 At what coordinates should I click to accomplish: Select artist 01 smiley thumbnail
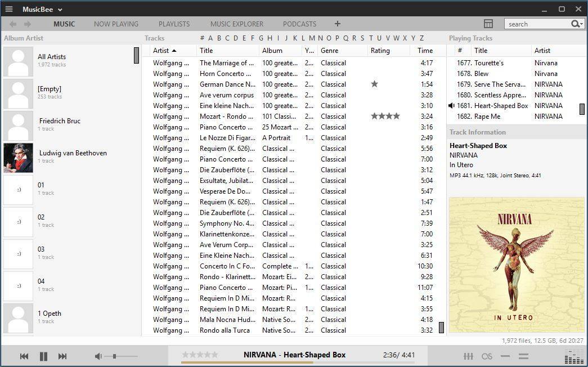[x=19, y=190]
